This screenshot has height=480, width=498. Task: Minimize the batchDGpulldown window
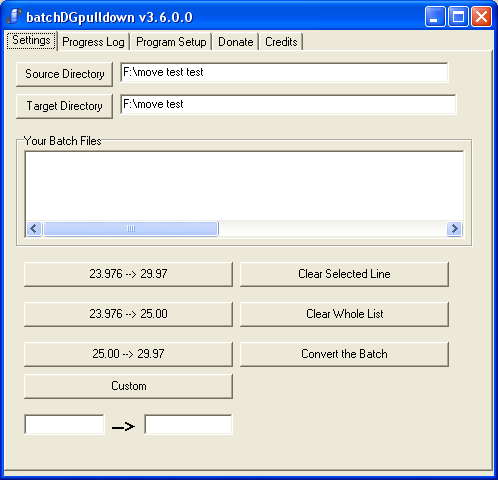click(435, 17)
